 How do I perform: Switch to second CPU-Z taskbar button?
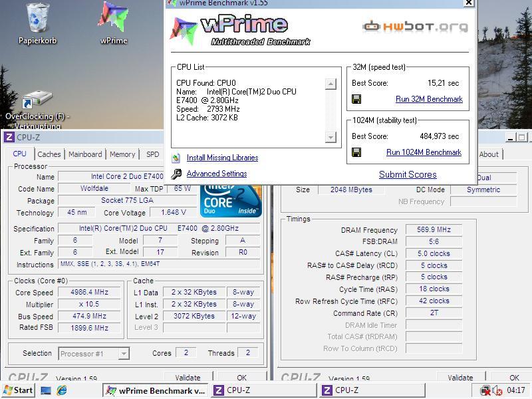(372, 390)
